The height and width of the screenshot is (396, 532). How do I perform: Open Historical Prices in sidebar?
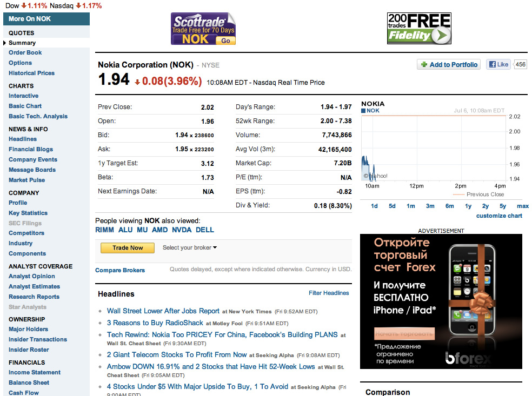tap(31, 73)
